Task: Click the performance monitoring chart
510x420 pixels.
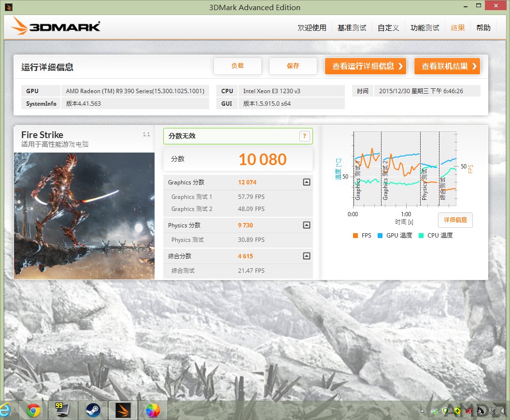Action: 405,168
